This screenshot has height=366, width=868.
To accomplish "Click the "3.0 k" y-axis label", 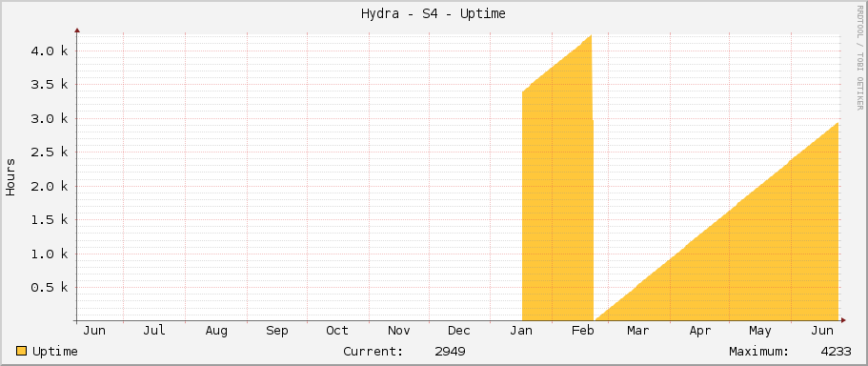I will (49, 118).
